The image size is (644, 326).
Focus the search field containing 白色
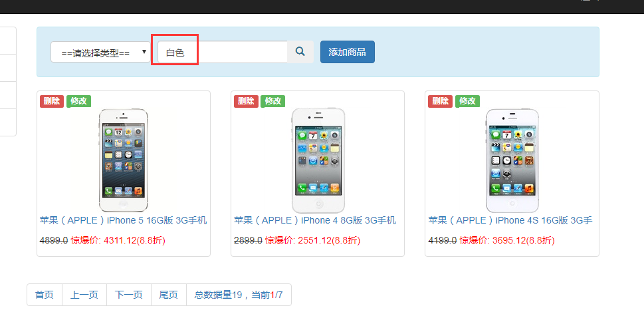tap(222, 52)
